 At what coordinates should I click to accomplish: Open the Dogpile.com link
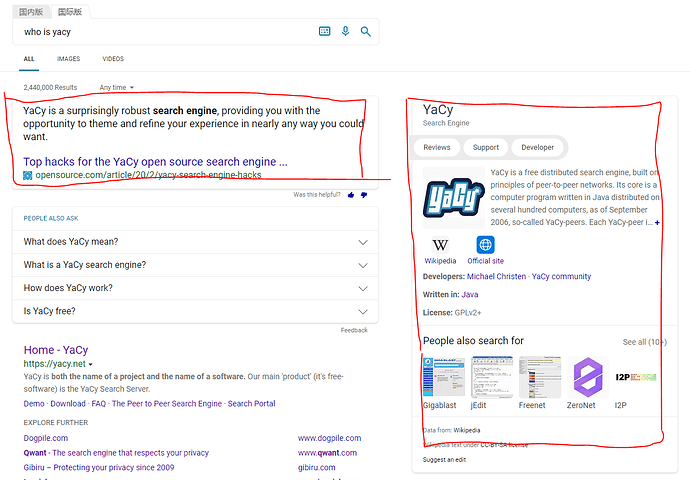pos(46,438)
